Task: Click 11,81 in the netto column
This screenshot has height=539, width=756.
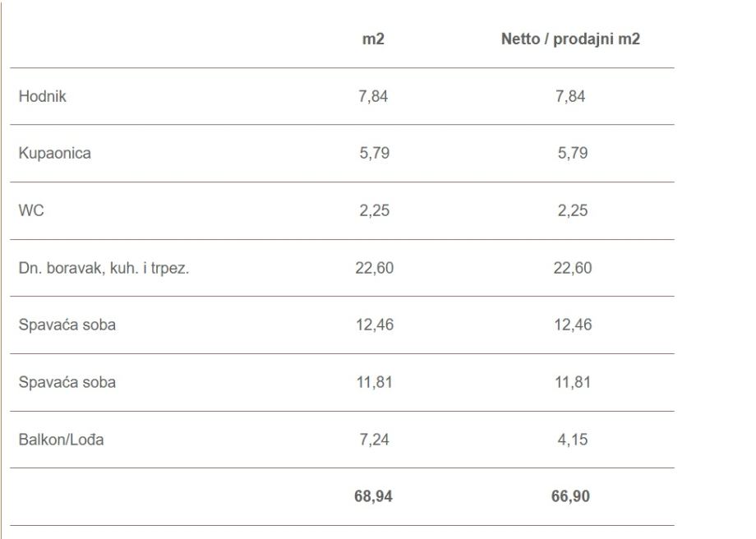Action: [x=571, y=383]
